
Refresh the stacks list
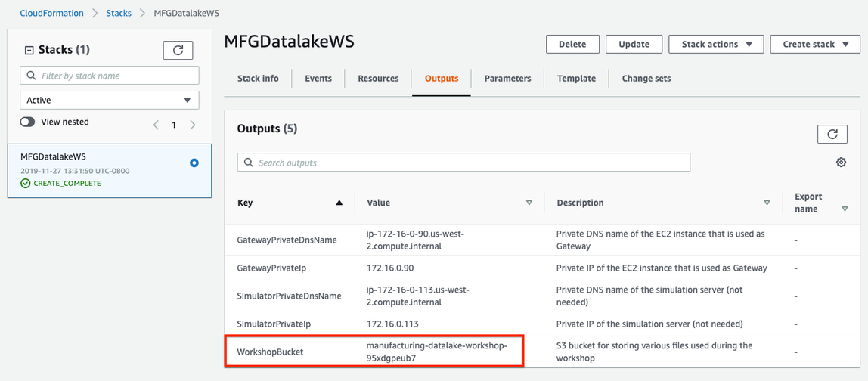tap(178, 50)
